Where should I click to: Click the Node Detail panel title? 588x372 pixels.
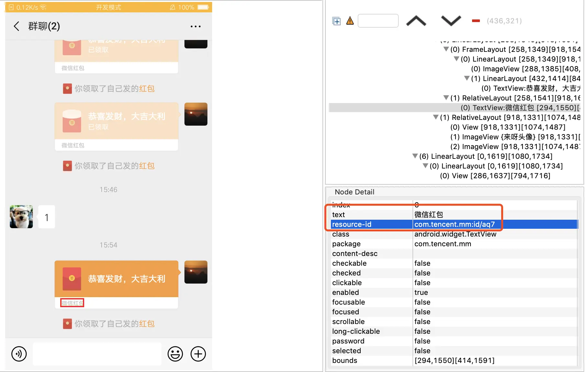[x=355, y=192]
